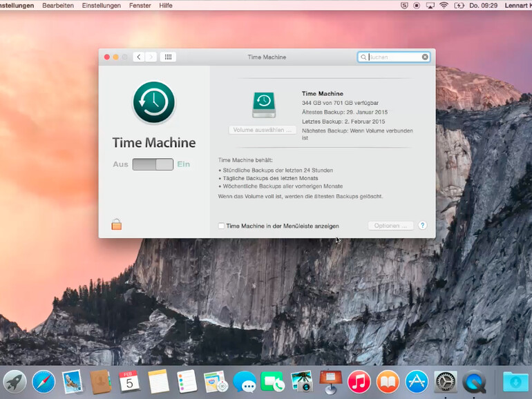Open Photo Booth from the dock
Image resolution: width=532 pixels, height=399 pixels.
point(302,382)
